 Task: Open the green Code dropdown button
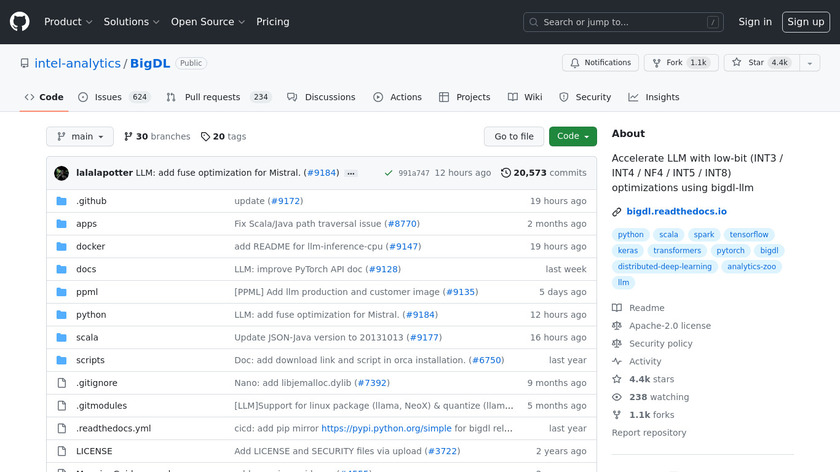click(573, 137)
